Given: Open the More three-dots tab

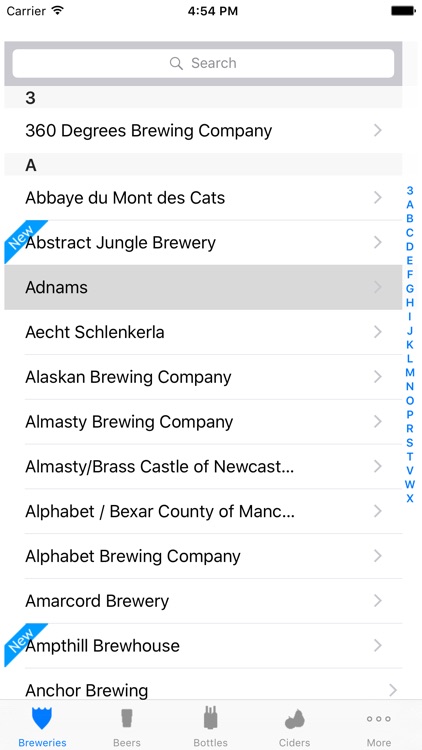Looking at the screenshot, I should pos(379,719).
